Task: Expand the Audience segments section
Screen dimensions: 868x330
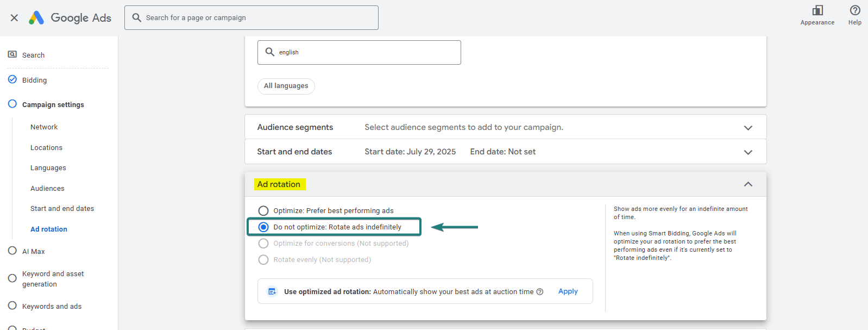Action: coord(748,128)
